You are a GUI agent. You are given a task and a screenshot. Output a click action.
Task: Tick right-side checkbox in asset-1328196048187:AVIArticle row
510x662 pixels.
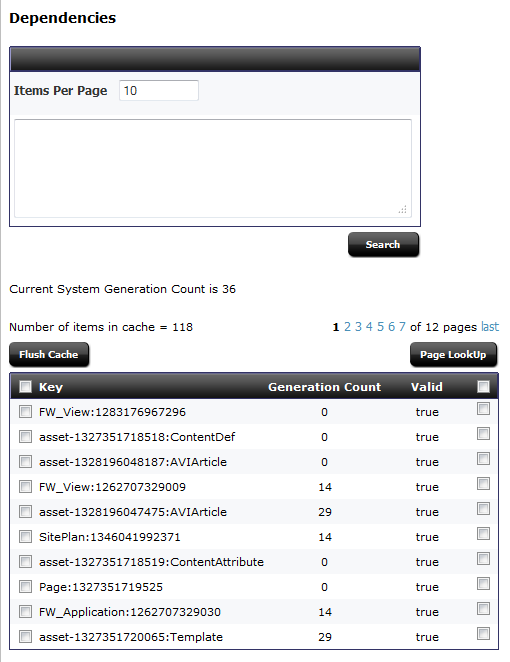tap(483, 459)
